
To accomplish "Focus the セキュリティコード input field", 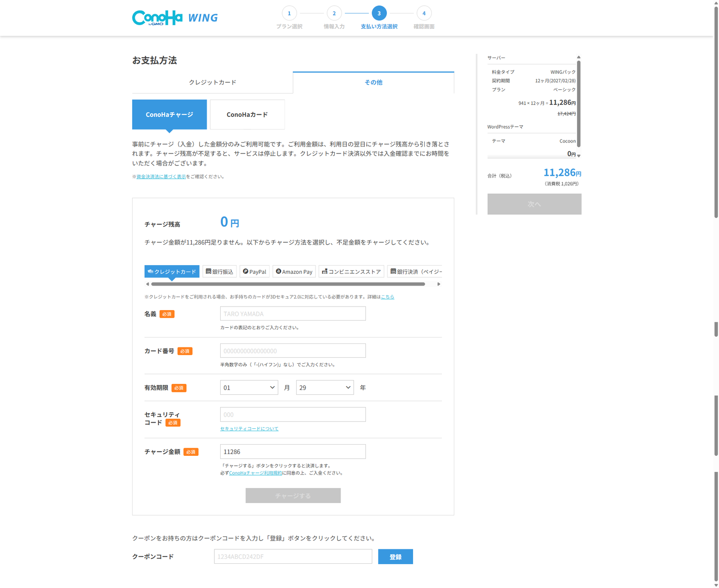I will pos(293,414).
